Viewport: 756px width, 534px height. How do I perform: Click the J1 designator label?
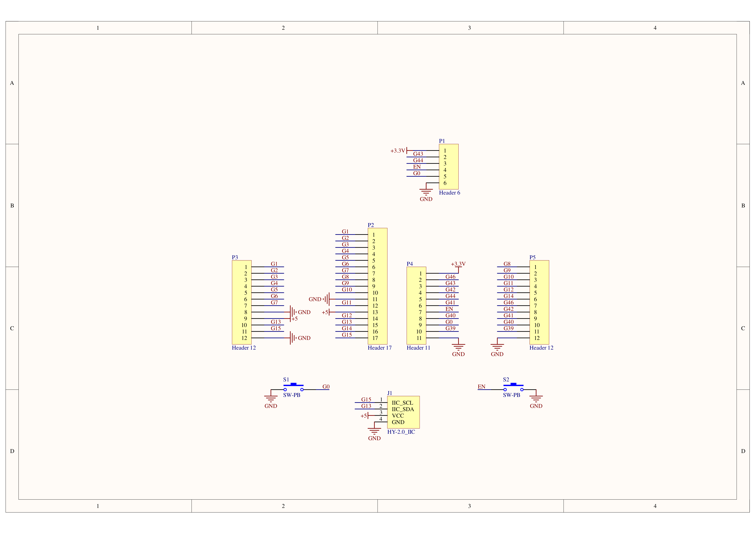390,393
